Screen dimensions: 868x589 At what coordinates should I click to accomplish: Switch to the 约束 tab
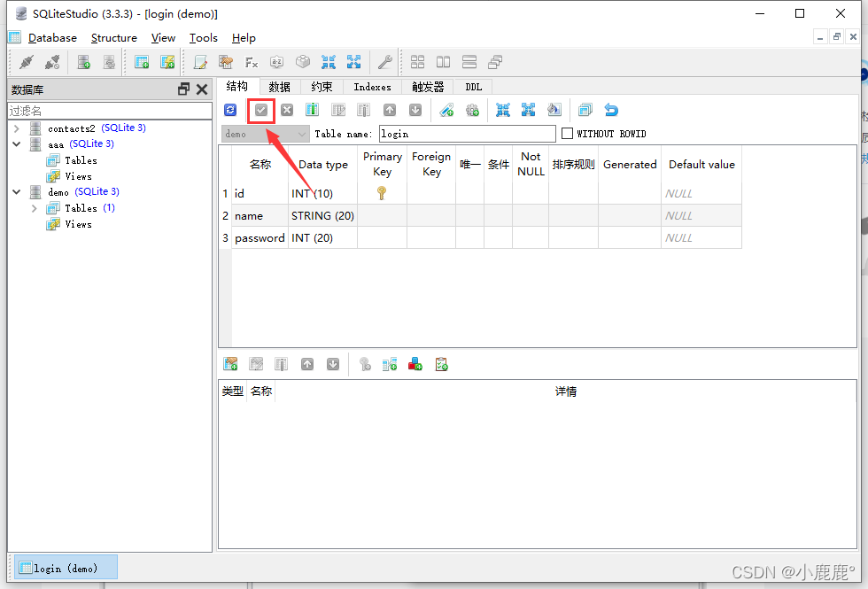click(322, 87)
